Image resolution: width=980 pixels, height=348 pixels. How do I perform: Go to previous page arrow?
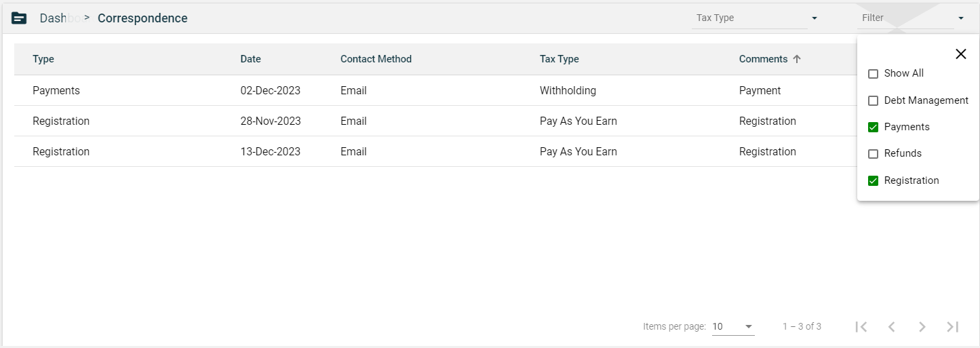click(x=891, y=326)
